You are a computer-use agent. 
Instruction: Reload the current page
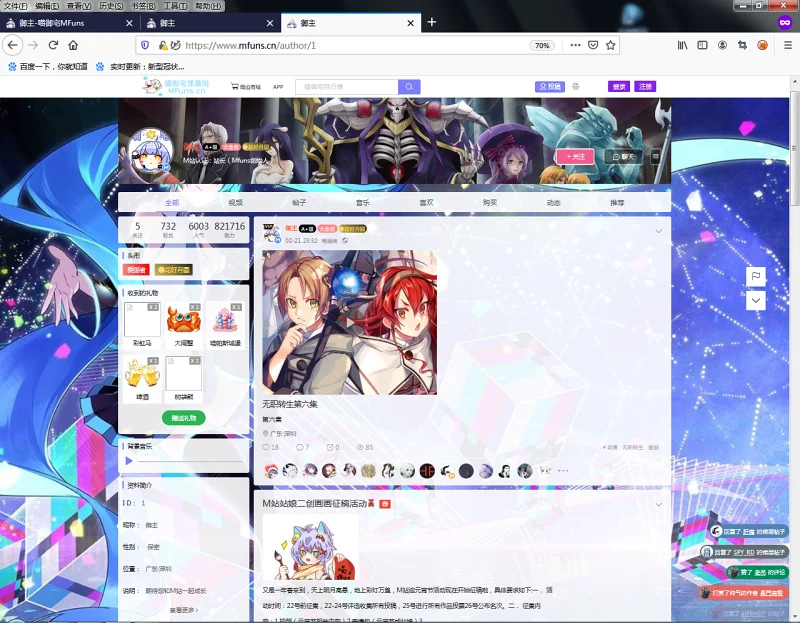(x=53, y=45)
